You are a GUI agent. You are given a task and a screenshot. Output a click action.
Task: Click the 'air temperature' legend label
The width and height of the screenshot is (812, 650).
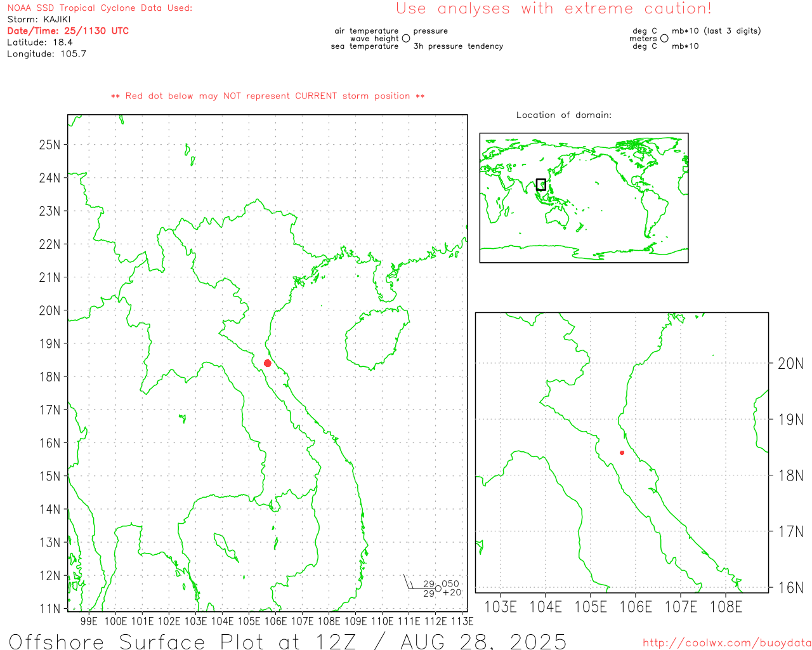[367, 31]
